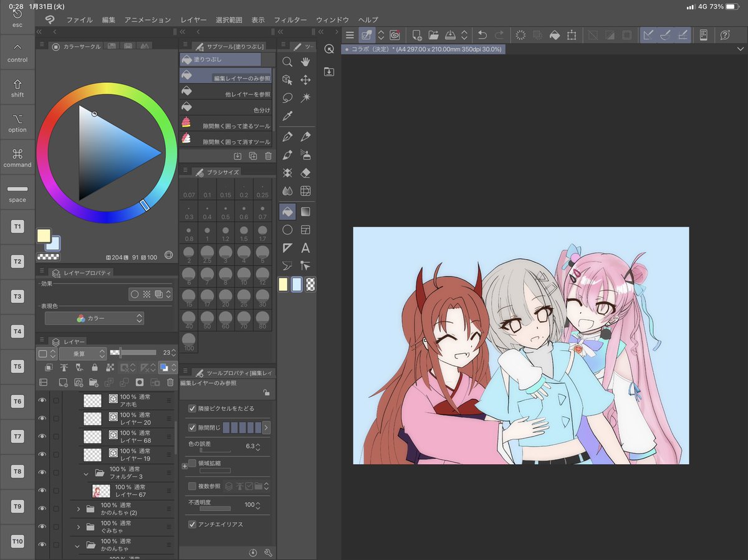Select the Eraser tool

pyautogui.click(x=305, y=173)
